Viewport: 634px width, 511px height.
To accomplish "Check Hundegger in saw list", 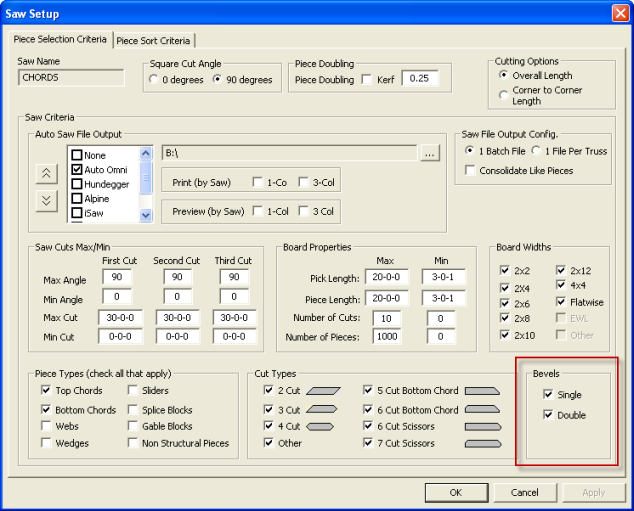I will 77,184.
